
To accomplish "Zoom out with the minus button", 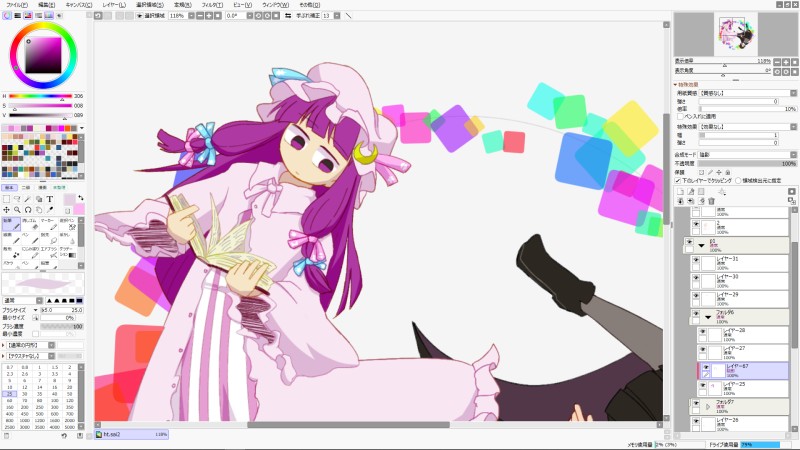I will click(200, 16).
